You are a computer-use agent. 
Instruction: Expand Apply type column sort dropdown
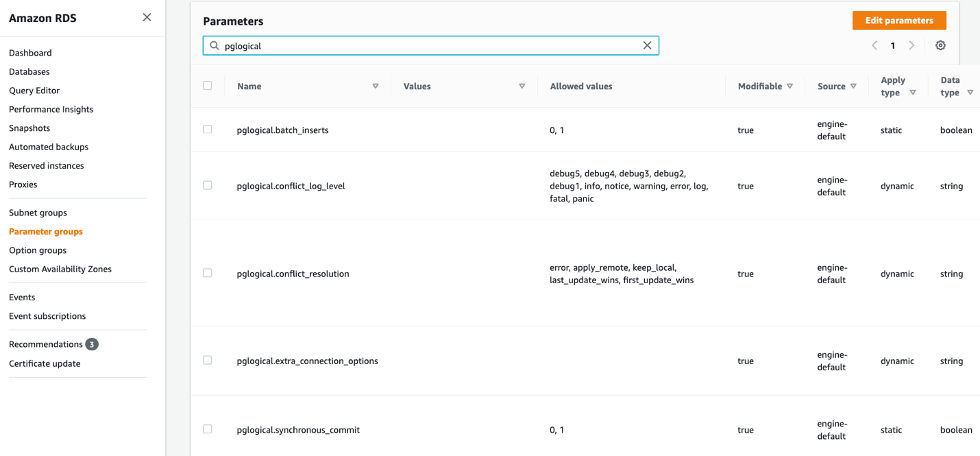point(913,93)
